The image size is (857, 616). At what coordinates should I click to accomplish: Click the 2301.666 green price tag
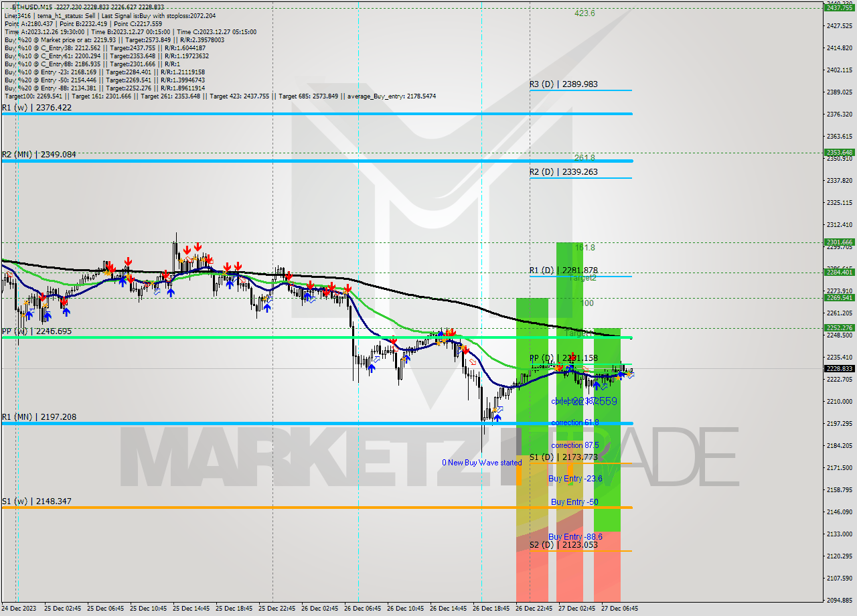(x=839, y=242)
